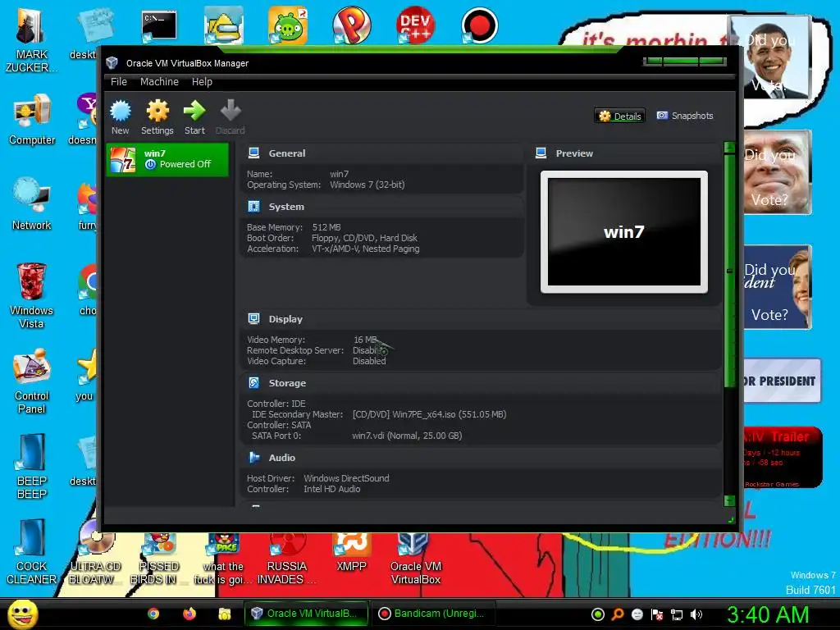Open the XMPP desktop shortcut
840x630 pixels.
[351, 553]
